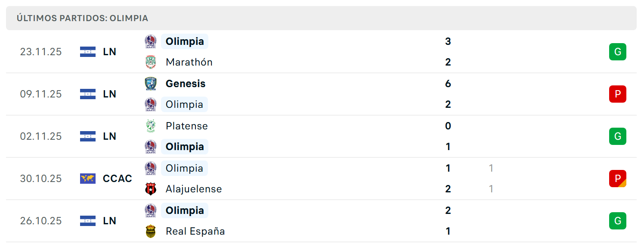This screenshot has height=248, width=644.
Task: Click the Genesis team crest icon
Action: 151,84
